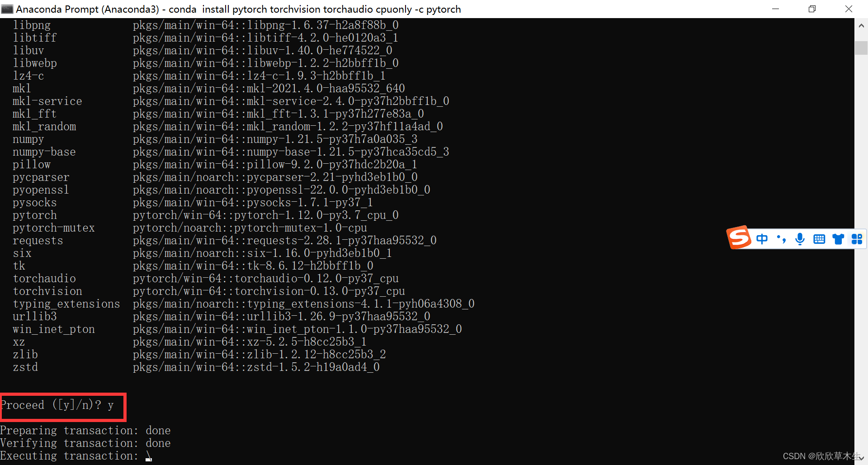This screenshot has width=868, height=465.
Task: Click the window title text
Action: pos(238,9)
